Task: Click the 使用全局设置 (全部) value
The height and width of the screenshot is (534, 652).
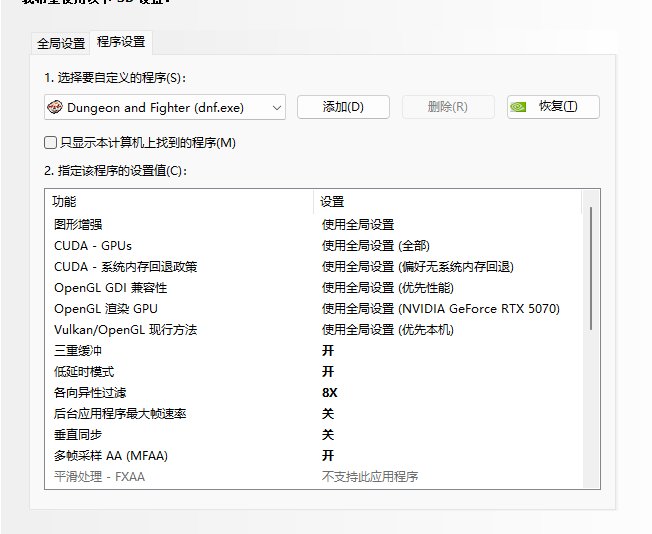Action: pyautogui.click(x=375, y=246)
